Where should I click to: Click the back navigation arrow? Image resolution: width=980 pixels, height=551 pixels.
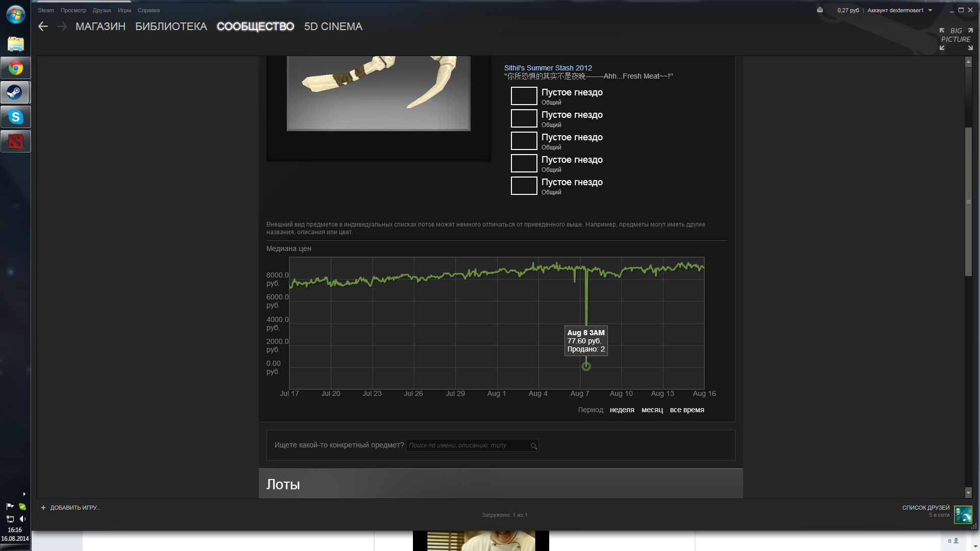tap(43, 27)
